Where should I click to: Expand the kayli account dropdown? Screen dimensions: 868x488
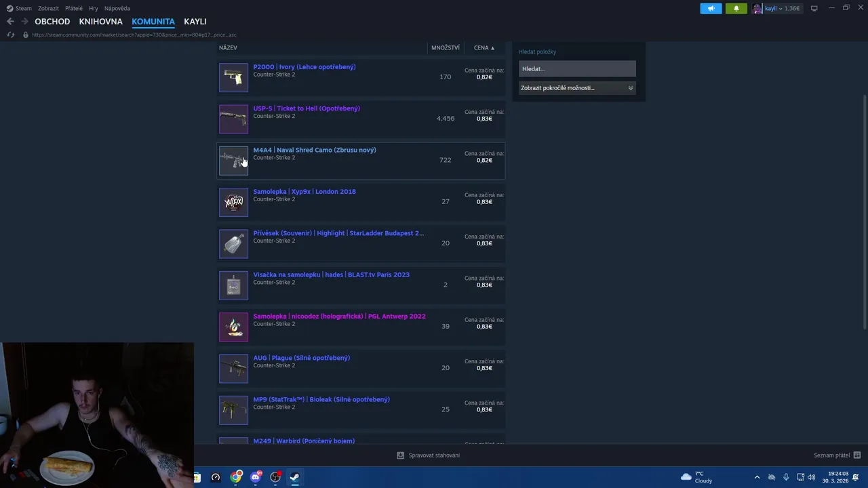pos(782,8)
